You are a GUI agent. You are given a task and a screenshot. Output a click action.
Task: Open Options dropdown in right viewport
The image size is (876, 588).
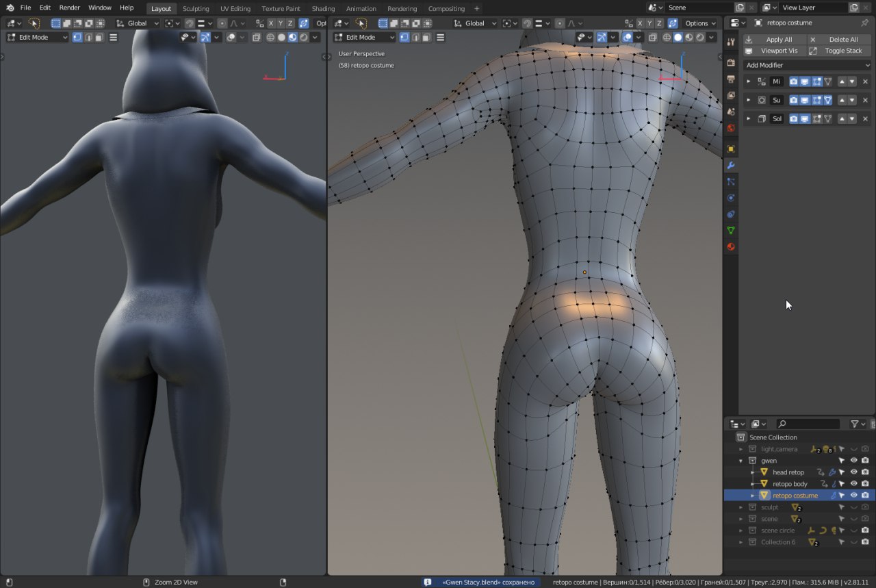click(x=700, y=23)
